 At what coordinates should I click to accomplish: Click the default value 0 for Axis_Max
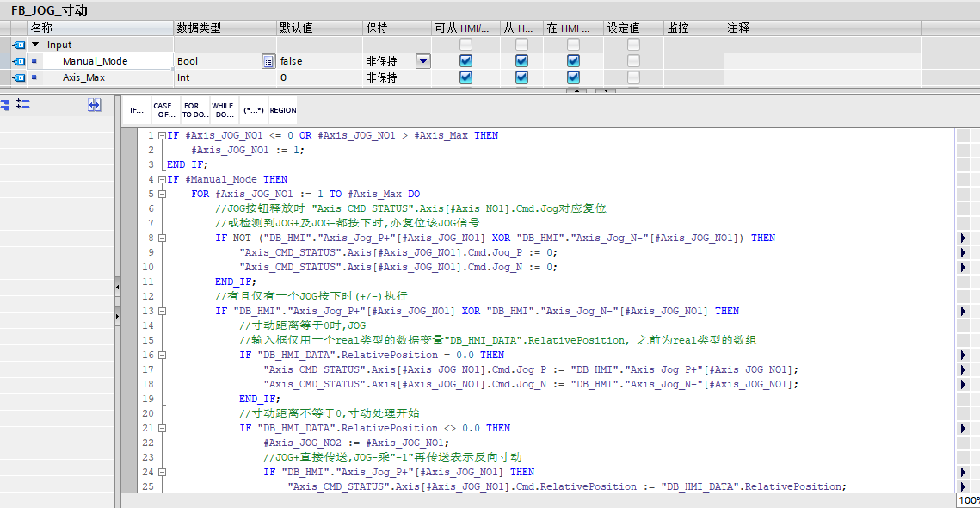click(319, 77)
